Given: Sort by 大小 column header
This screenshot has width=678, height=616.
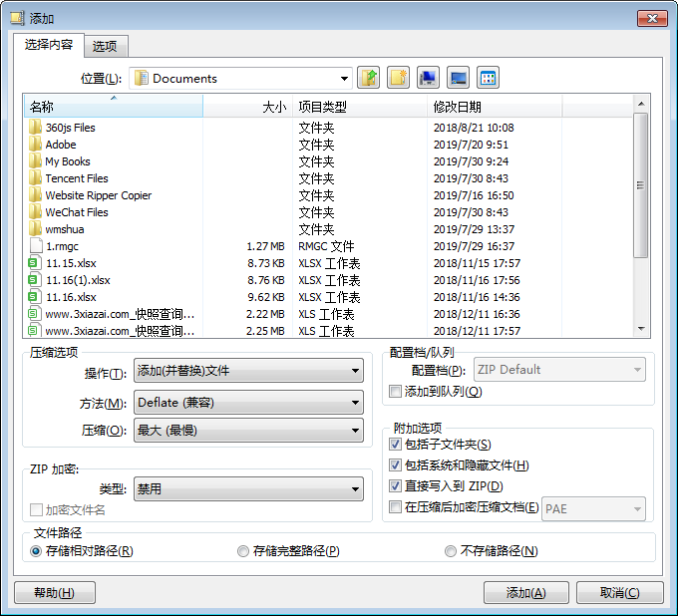Looking at the screenshot, I should [248, 107].
